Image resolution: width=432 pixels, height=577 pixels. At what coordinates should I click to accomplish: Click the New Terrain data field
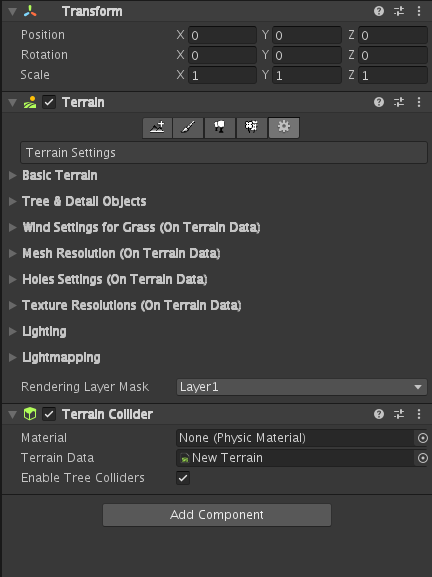tap(297, 458)
